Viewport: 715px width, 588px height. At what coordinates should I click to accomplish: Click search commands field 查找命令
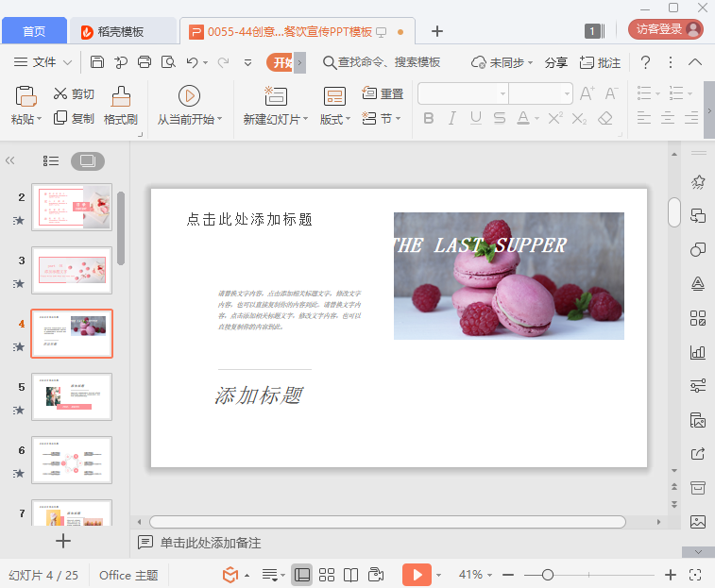pyautogui.click(x=382, y=62)
